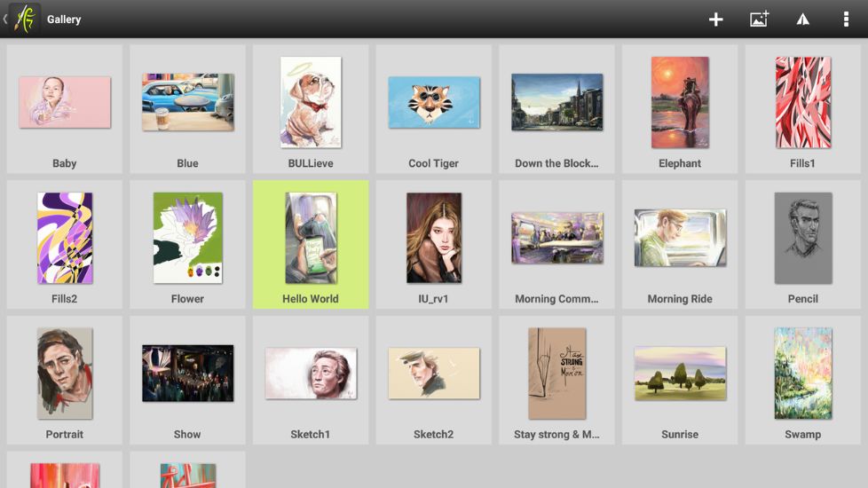
Task: Select the Pencil sketch thumbnail
Action: click(802, 238)
